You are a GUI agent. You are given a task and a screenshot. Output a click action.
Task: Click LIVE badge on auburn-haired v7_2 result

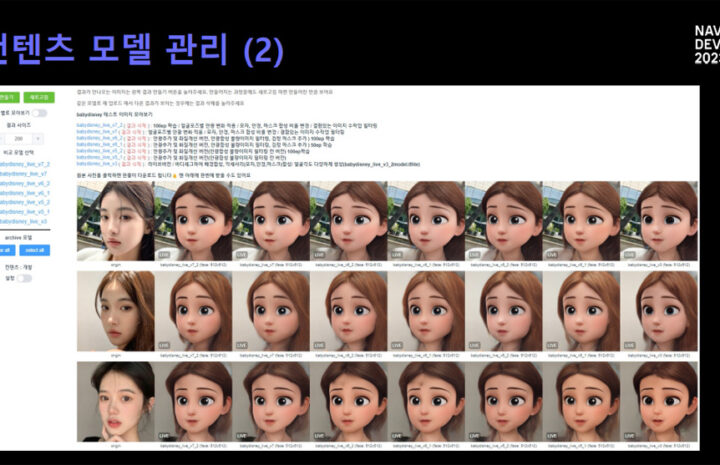164,345
